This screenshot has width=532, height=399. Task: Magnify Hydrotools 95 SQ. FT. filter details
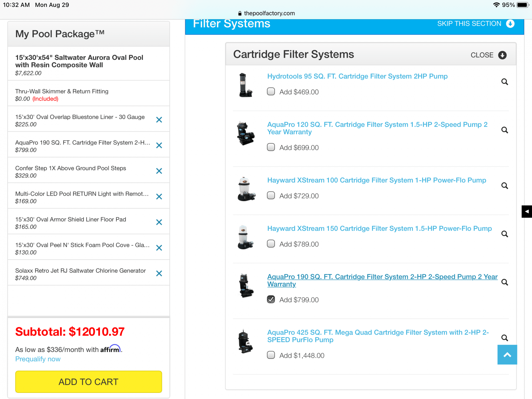tap(505, 82)
